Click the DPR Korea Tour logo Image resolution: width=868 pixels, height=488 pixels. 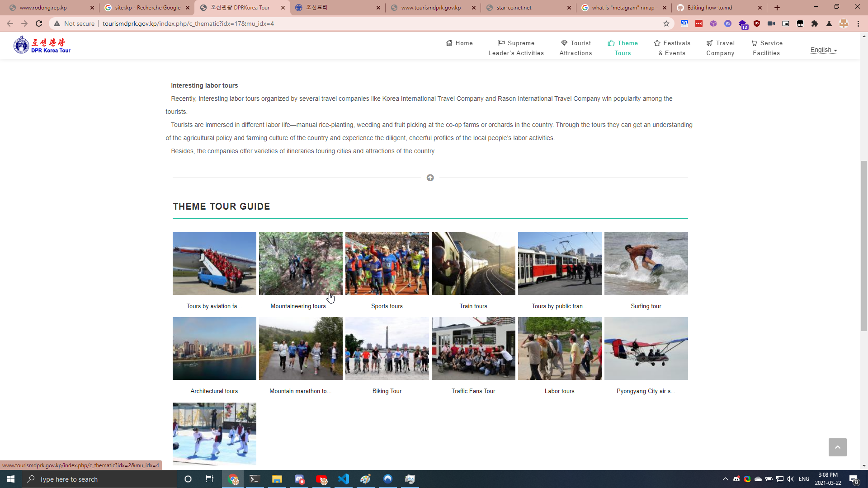(x=42, y=45)
